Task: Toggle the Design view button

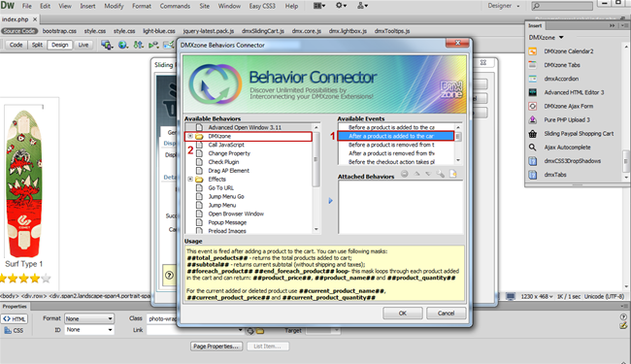Action: (59, 45)
